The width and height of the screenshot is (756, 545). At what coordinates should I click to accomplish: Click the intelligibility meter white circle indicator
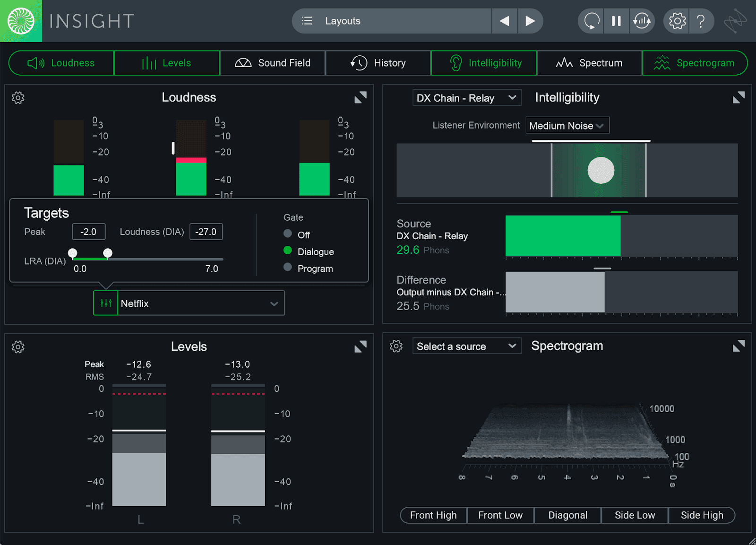(601, 170)
